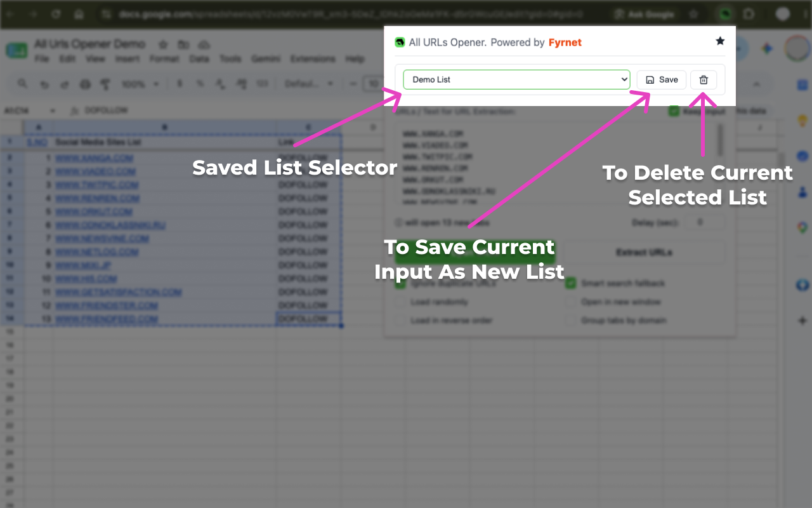Save current input as new list
The image size is (812, 508).
[662, 79]
